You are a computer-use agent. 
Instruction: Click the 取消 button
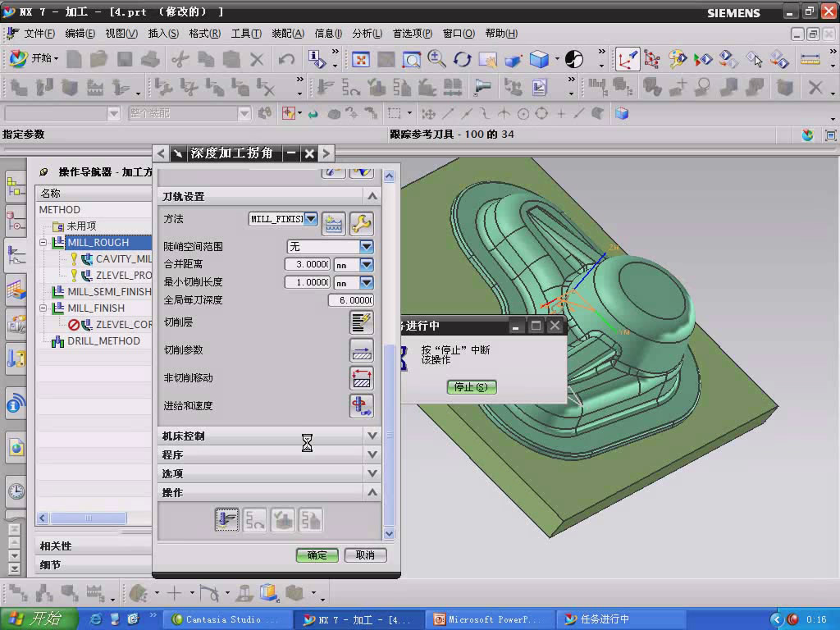[x=365, y=555]
